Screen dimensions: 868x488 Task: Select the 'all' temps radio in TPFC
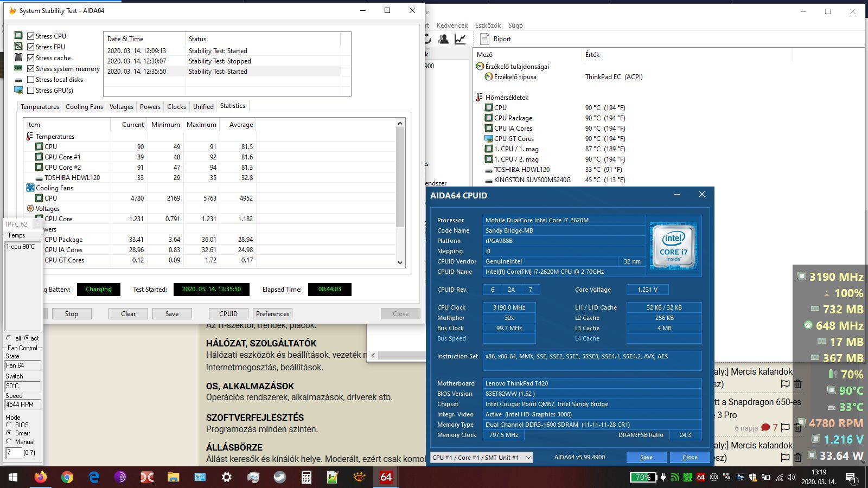coord(9,338)
